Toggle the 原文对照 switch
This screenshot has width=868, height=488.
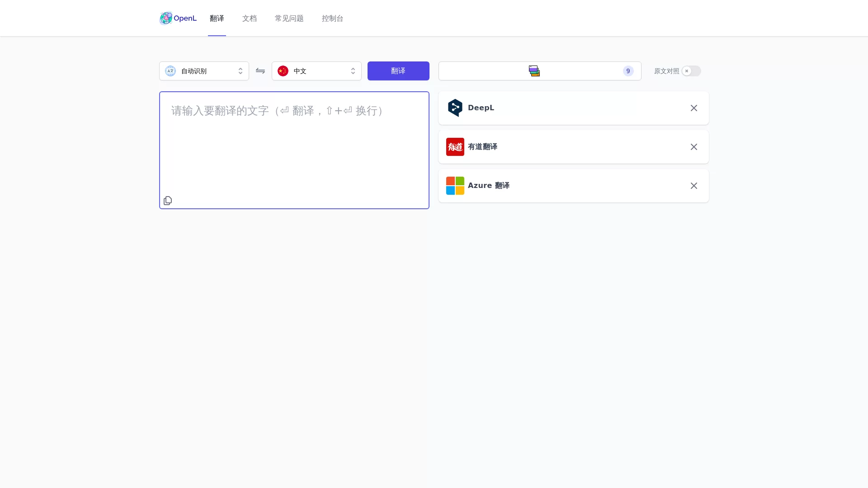point(691,71)
